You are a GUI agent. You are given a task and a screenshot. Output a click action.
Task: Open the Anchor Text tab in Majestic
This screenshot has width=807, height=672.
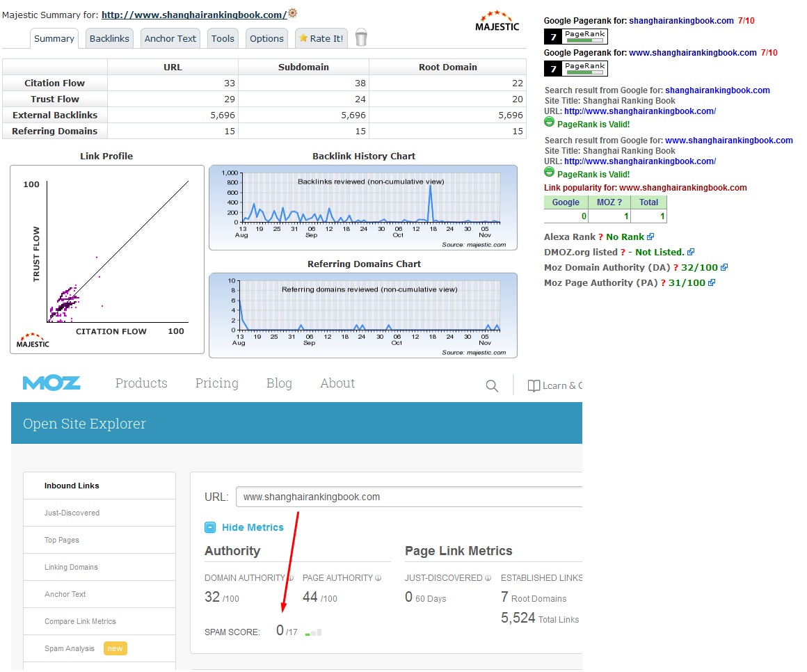(x=170, y=38)
